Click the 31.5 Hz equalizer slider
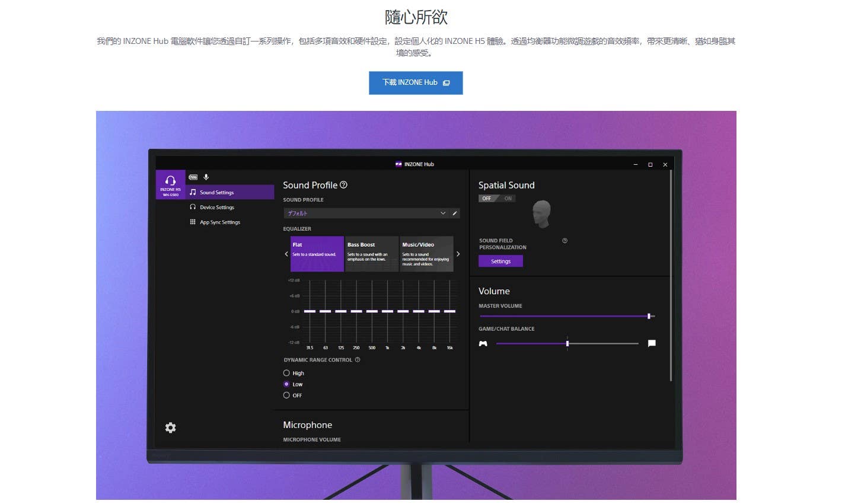This screenshot has width=845, height=504. pos(310,311)
